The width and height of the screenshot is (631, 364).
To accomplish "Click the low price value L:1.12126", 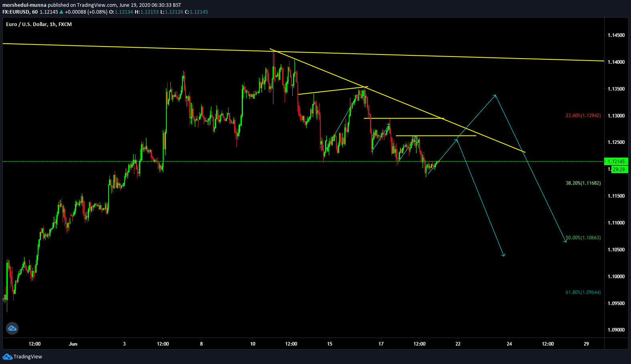I will (x=172, y=12).
